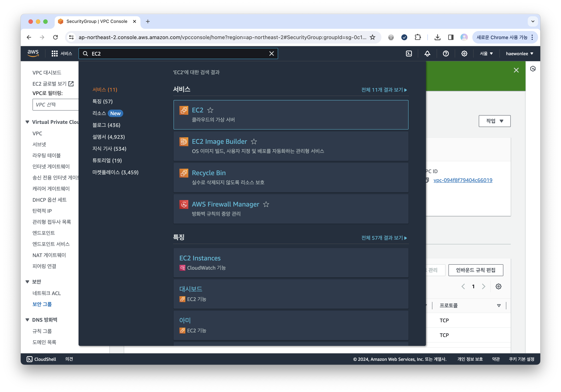The image size is (561, 392).
Task: Clear the EC2 search with the X
Action: tap(271, 54)
